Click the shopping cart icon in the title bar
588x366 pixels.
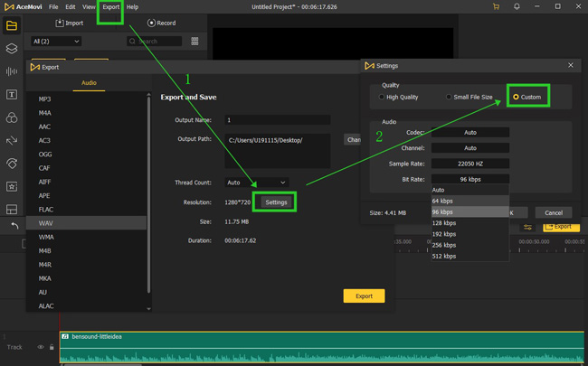(496, 6)
